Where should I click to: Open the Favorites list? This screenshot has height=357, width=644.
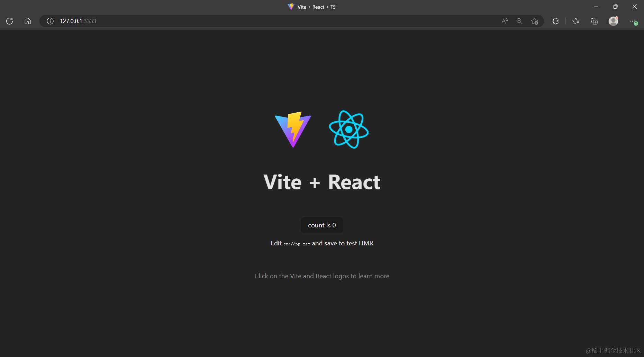click(x=576, y=21)
